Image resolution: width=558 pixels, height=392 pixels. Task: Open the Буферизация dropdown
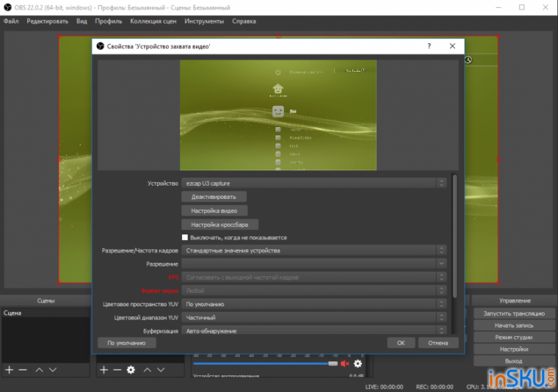[x=313, y=331]
